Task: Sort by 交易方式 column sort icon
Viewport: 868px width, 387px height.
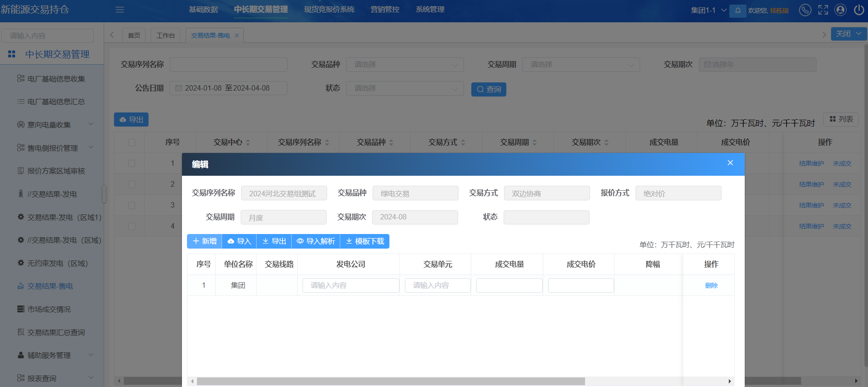Action: tap(463, 143)
